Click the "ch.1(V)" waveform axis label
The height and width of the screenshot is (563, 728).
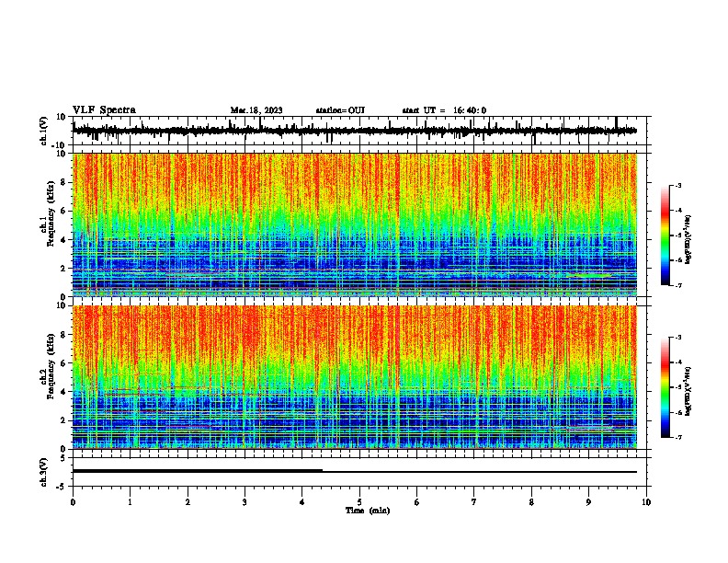[44, 131]
